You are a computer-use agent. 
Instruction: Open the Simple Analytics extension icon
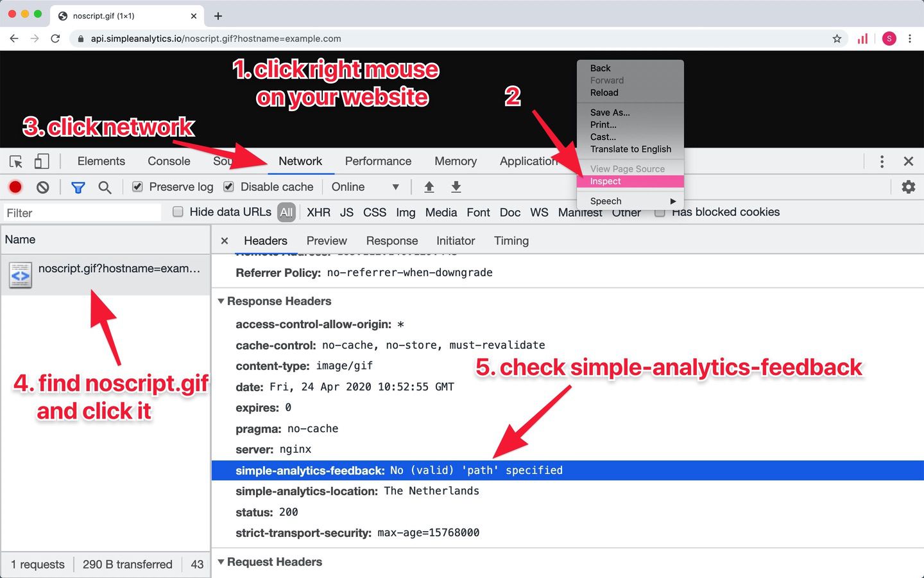(862, 39)
